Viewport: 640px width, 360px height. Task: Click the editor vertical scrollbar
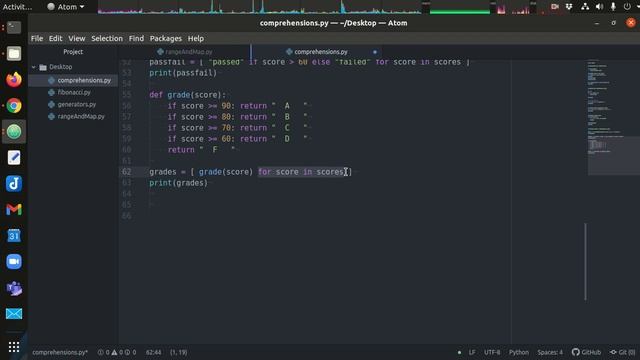click(585, 261)
